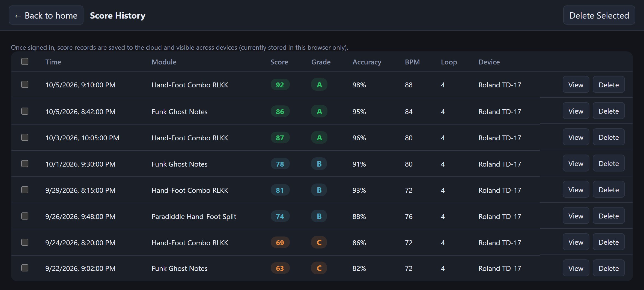Click the 82% accuracy value
This screenshot has height=290, width=644.
pos(359,268)
